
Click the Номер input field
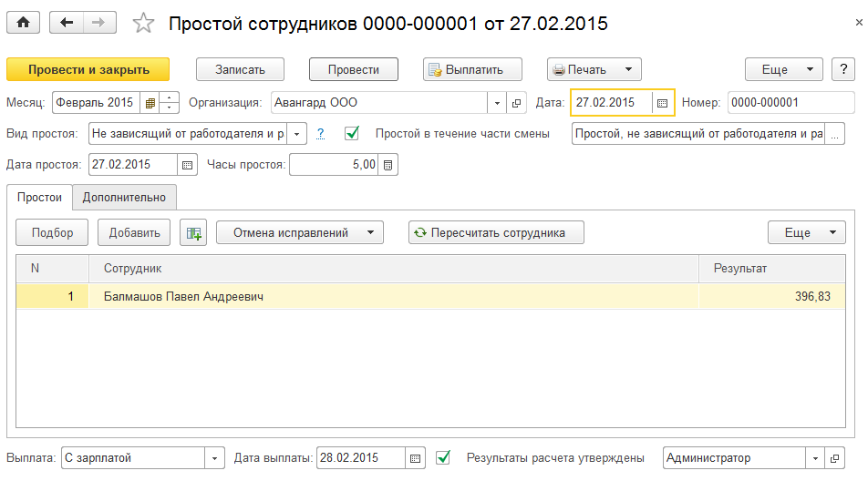790,103
